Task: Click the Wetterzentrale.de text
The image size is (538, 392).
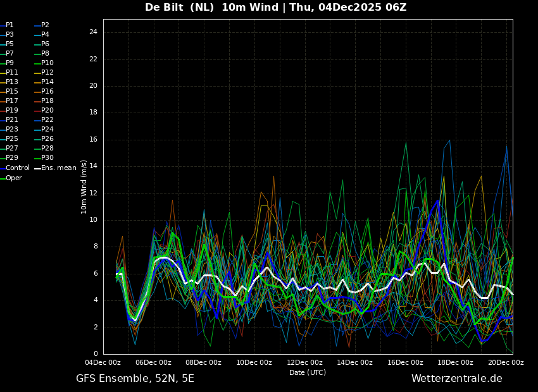Action: pyautogui.click(x=456, y=379)
